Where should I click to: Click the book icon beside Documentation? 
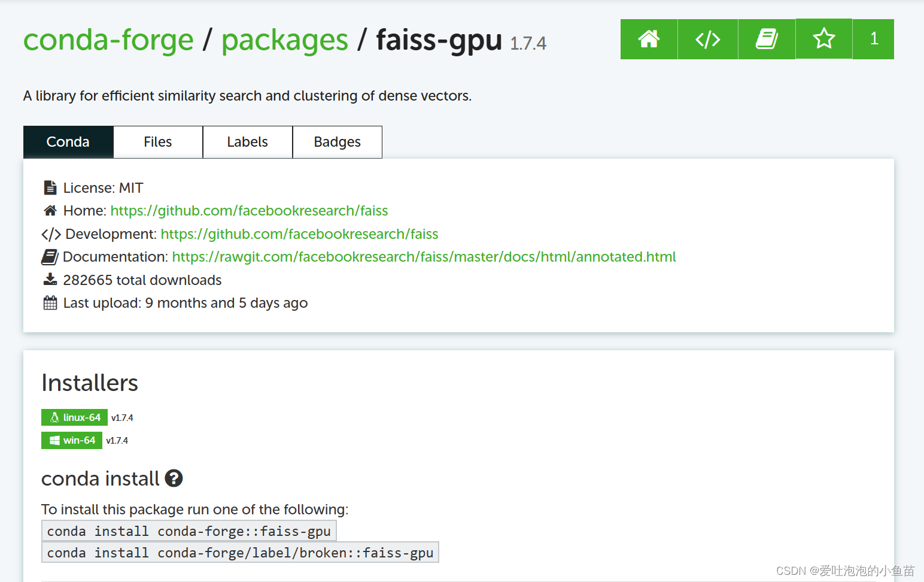pos(50,257)
